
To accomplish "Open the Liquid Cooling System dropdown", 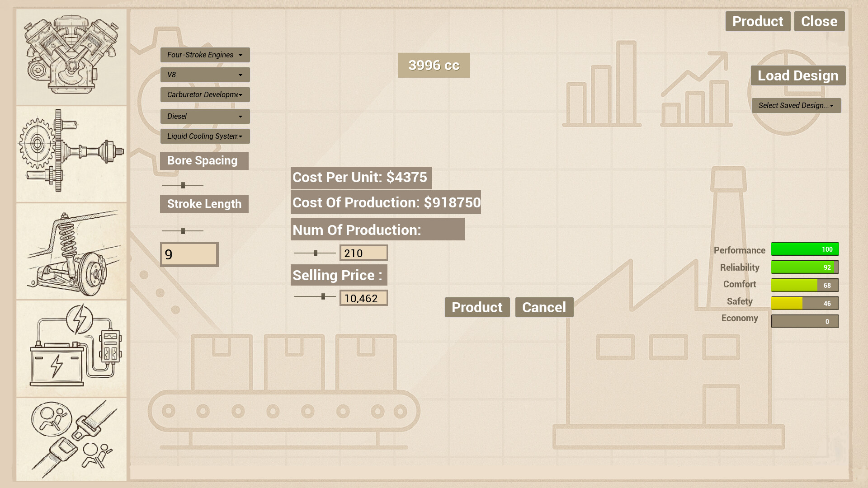I will (x=205, y=136).
